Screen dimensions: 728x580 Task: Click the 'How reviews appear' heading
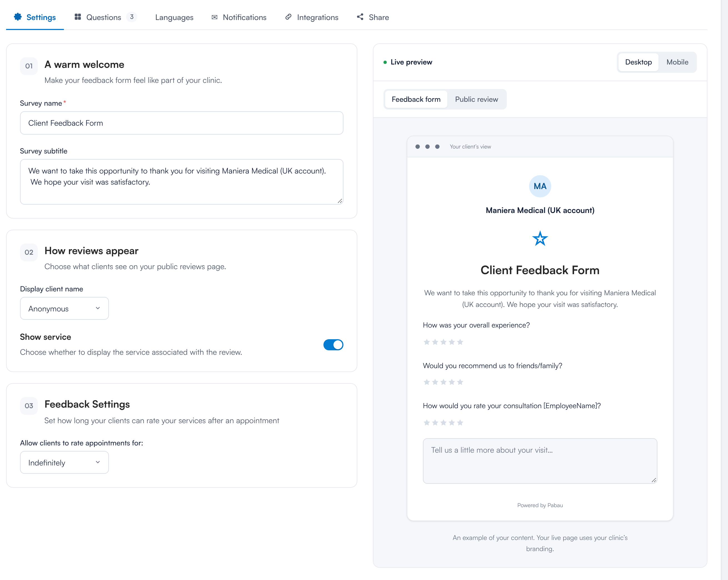(x=91, y=251)
